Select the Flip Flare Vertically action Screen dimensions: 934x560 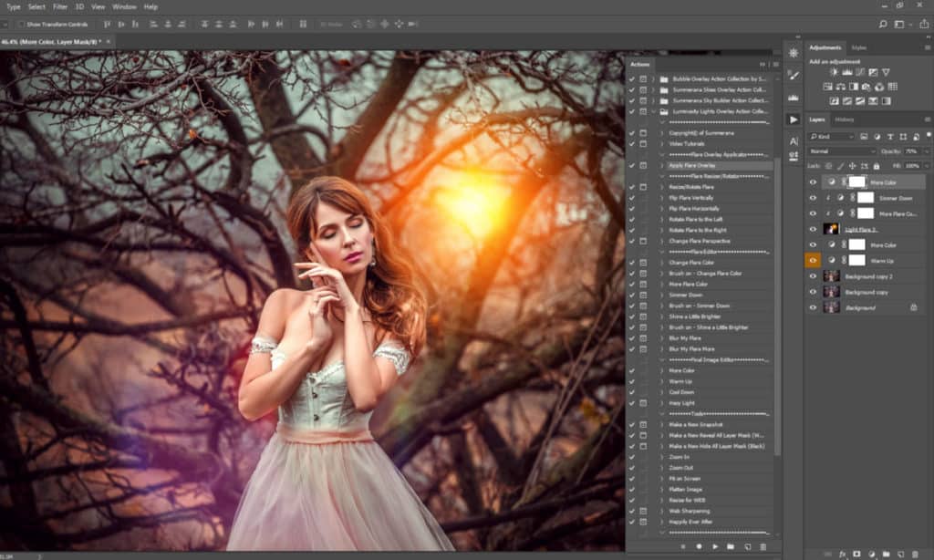point(691,198)
